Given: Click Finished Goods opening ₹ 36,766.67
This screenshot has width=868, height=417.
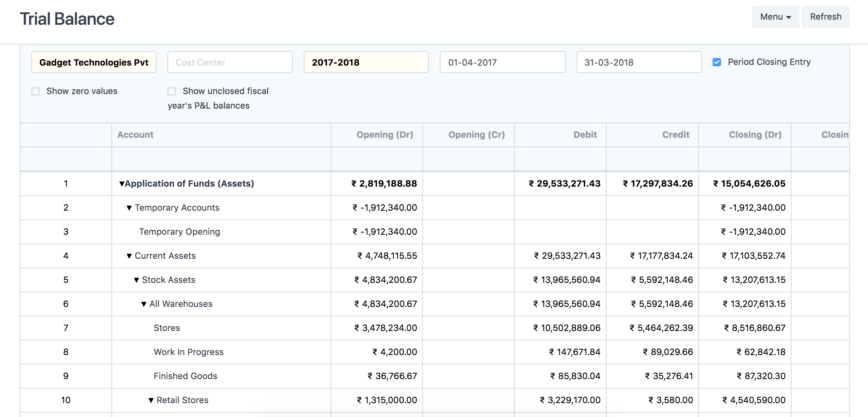Looking at the screenshot, I should (x=392, y=376).
